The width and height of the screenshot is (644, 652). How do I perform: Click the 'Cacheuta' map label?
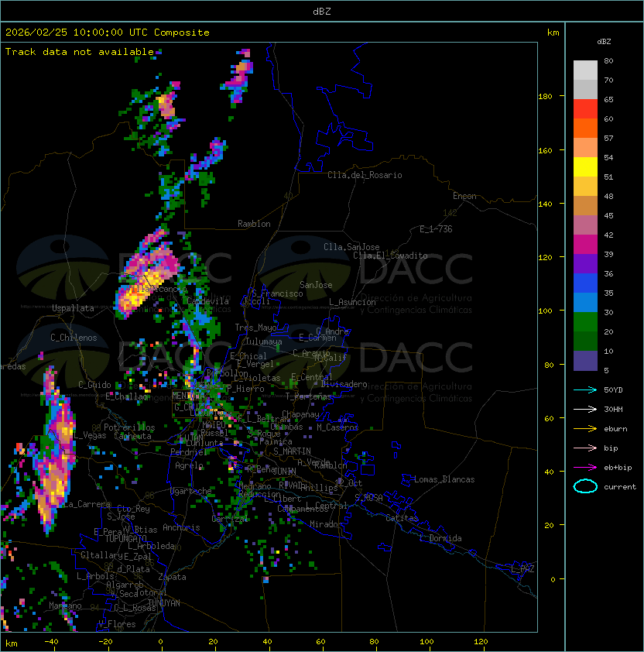pyautogui.click(x=132, y=436)
